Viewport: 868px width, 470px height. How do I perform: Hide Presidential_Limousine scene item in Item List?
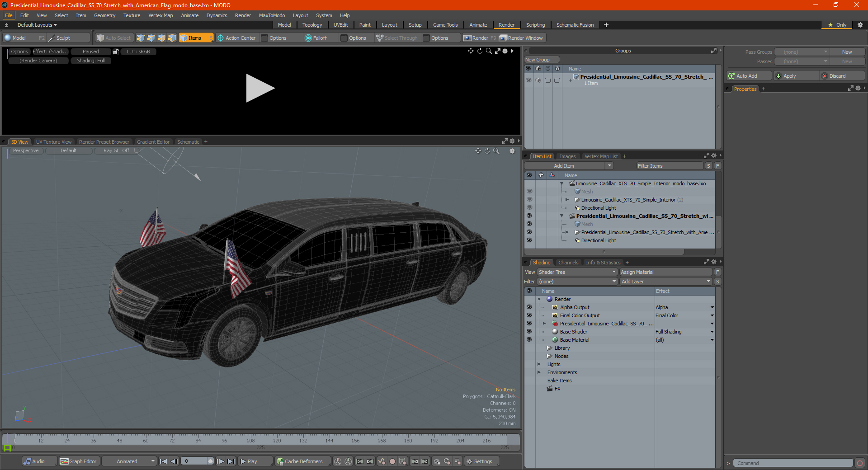(x=529, y=216)
